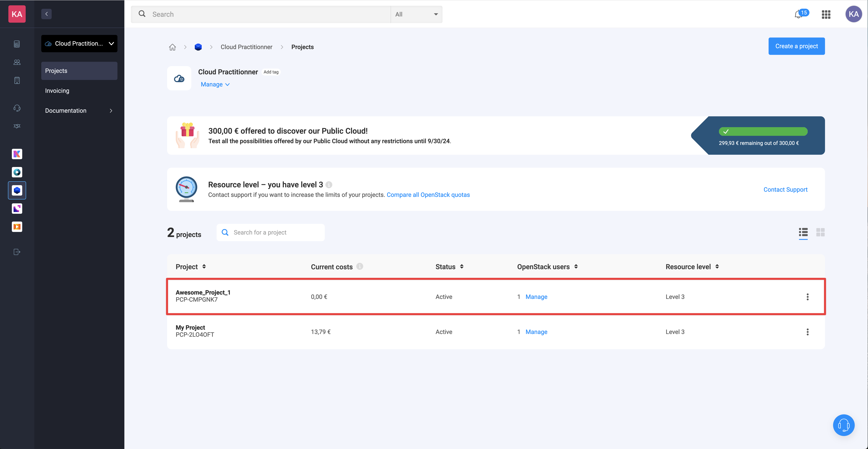Screen dimensions: 868x449
Task: Select Invoicing in the side menu
Action: 79,91
